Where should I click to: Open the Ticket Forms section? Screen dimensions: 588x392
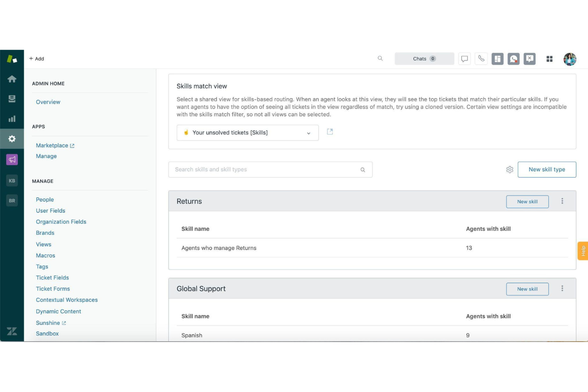point(53,289)
